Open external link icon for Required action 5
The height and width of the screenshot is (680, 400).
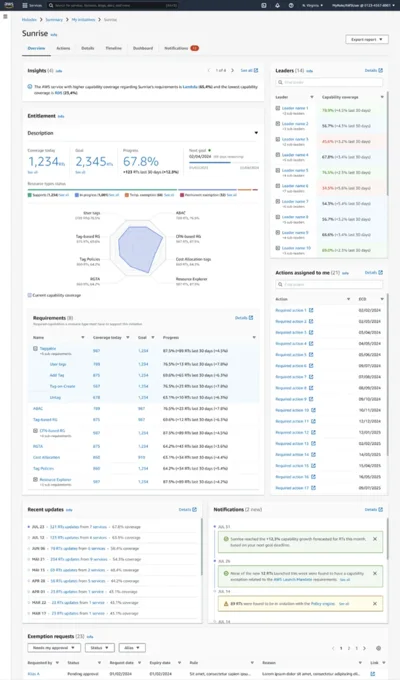point(311,355)
